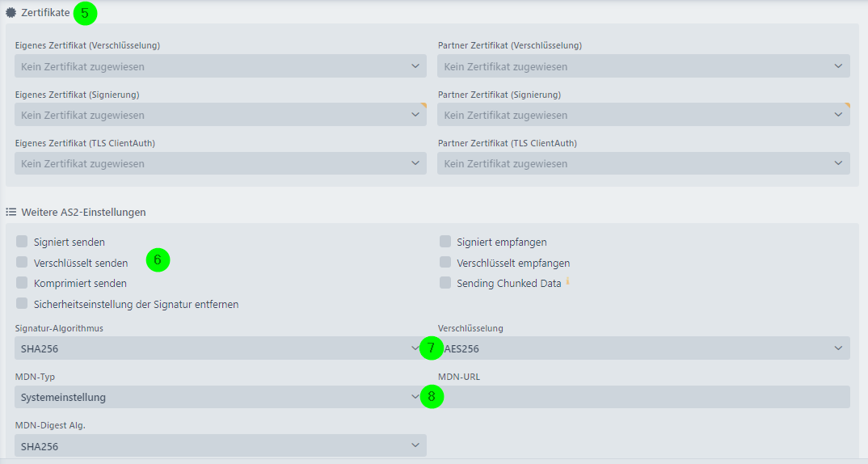Screen dimensions: 868x464
Task: Click the Zertifikate gear icon
Action: (x=11, y=12)
